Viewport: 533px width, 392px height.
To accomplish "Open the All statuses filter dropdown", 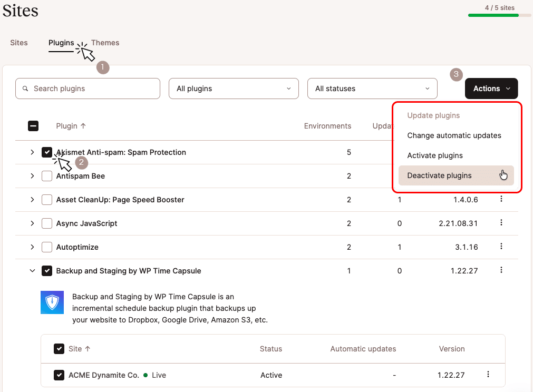I will pyautogui.click(x=372, y=89).
